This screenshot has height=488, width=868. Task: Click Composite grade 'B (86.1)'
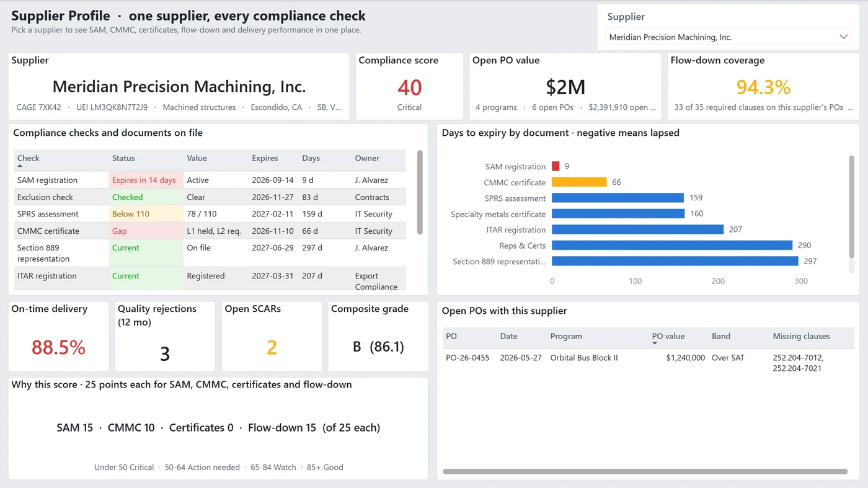378,347
